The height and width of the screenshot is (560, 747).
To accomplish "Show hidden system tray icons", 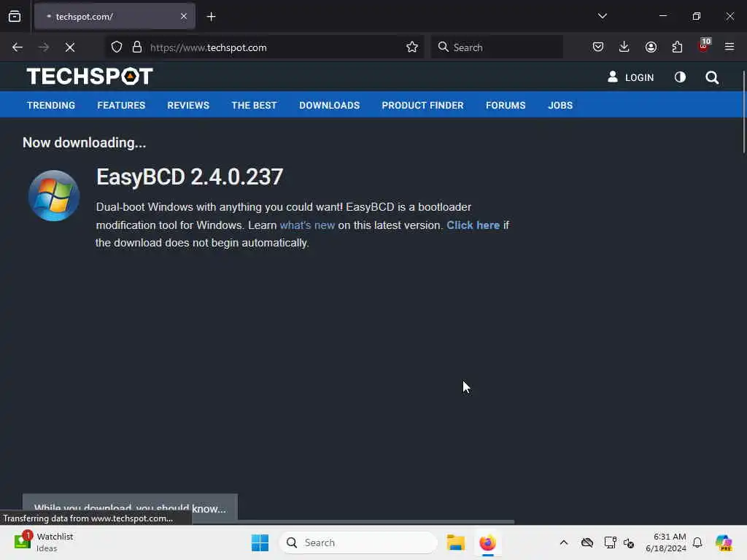I will tap(564, 542).
